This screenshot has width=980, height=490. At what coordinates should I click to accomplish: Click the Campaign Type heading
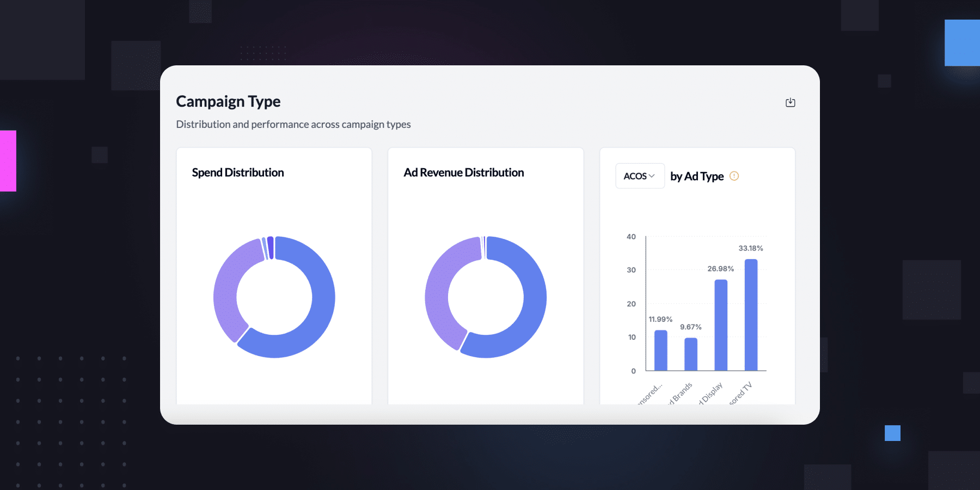click(x=228, y=102)
